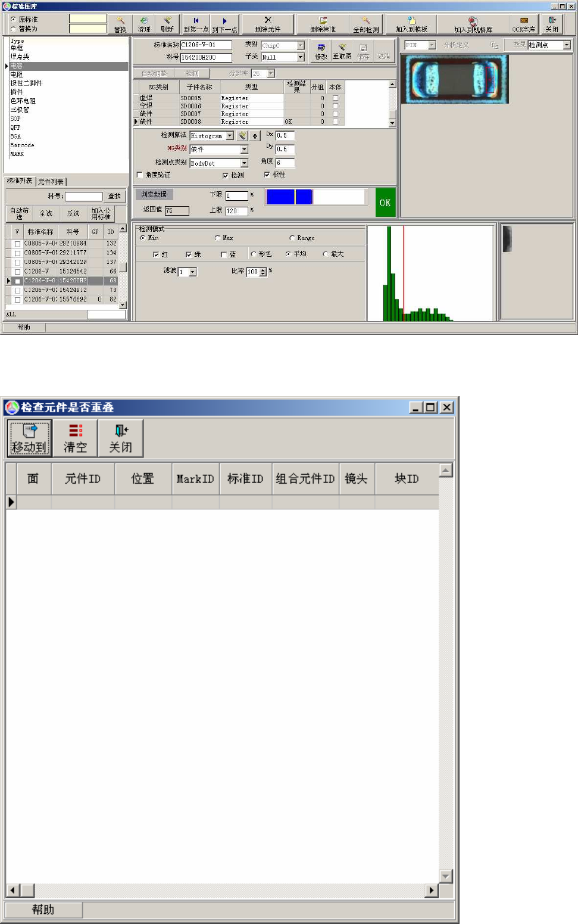
Task: Open the NG类别 缺件 dropdown
Action: (244, 149)
